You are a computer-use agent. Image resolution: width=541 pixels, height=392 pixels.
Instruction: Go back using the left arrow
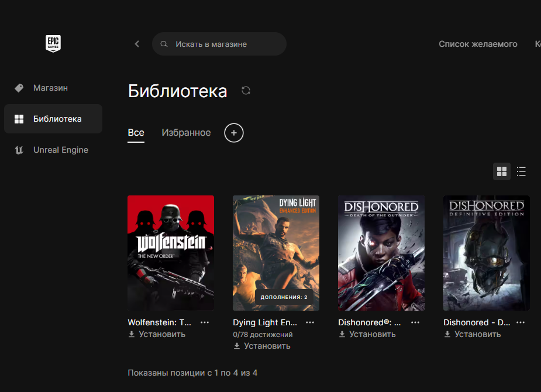click(137, 44)
